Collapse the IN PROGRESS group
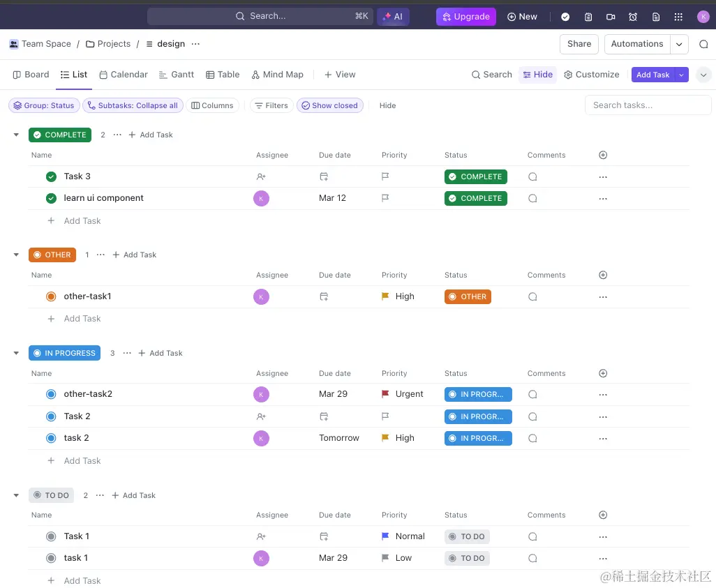716x588 pixels. click(16, 353)
